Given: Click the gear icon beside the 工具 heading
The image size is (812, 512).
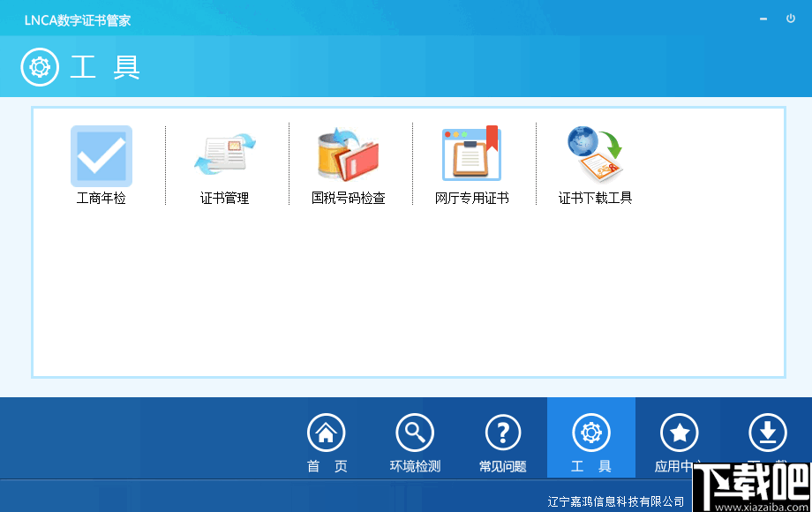Looking at the screenshot, I should point(39,66).
